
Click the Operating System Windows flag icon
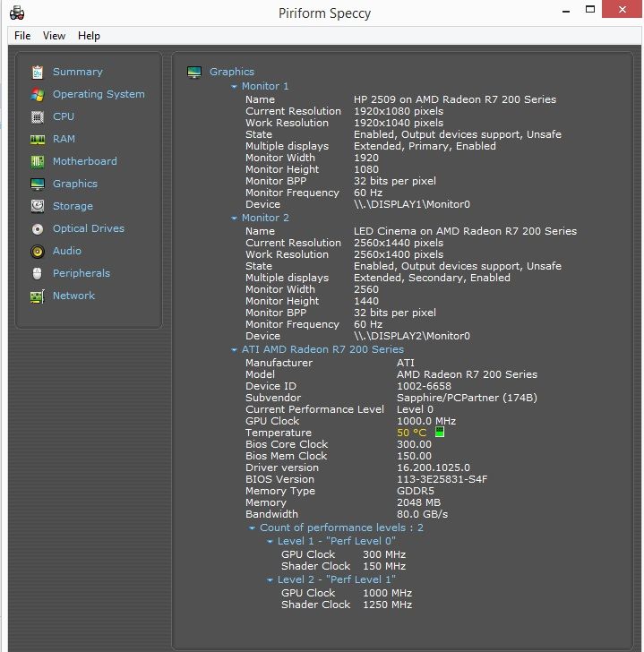point(37,94)
